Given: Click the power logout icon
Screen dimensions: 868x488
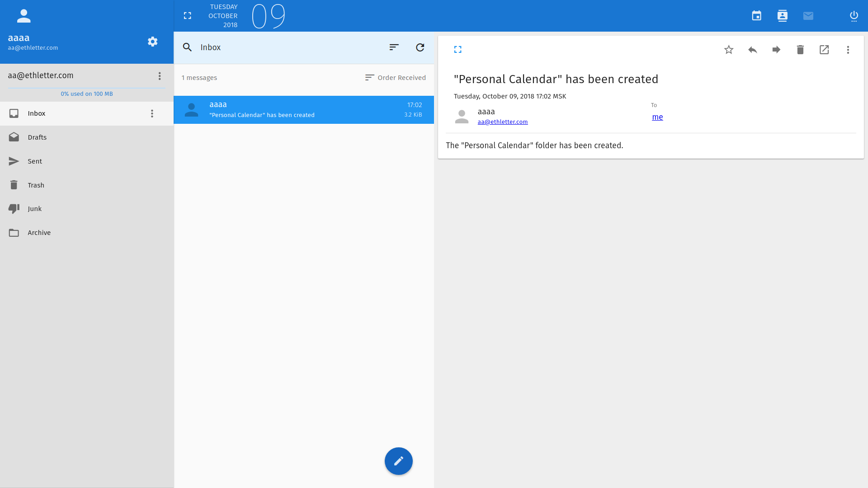Looking at the screenshot, I should click(x=854, y=16).
